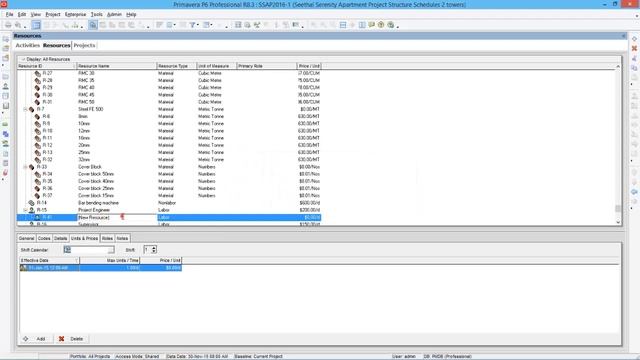
Task: Click the yellow speech-bubble icon in the toolbar
Action: coord(371,25)
